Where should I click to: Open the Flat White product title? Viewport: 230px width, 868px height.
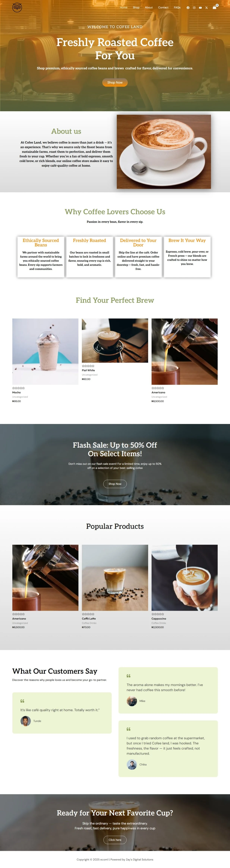[88, 370]
